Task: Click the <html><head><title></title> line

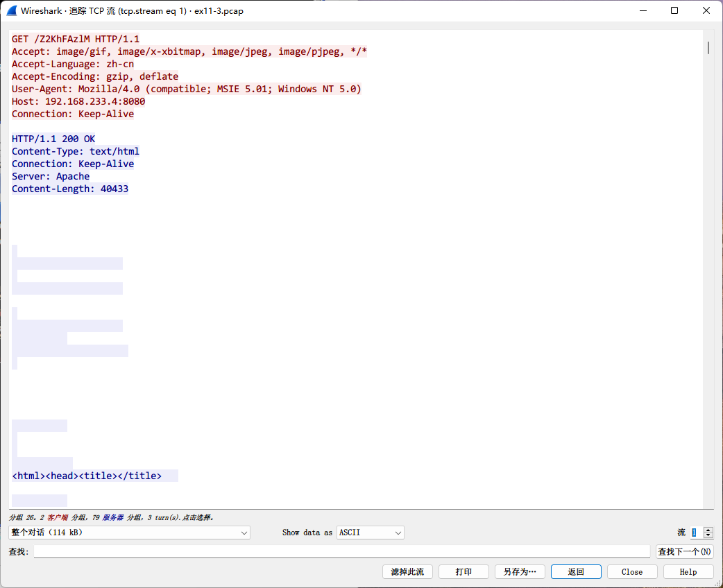Action: [x=87, y=476]
